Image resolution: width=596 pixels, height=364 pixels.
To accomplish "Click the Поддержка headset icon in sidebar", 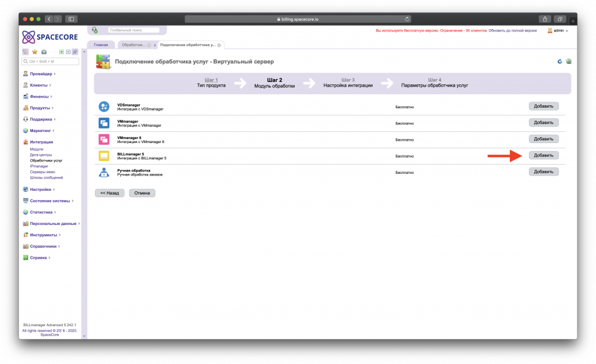I will tap(26, 119).
